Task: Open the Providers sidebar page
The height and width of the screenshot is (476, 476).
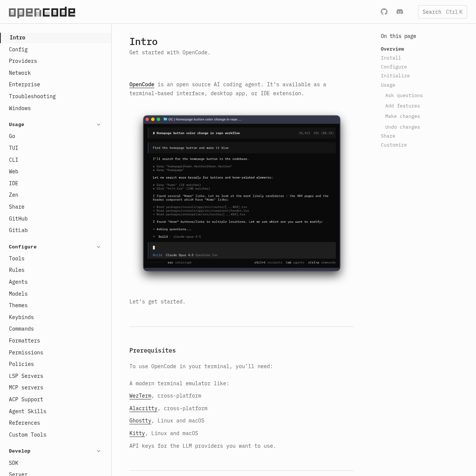Action: click(23, 61)
